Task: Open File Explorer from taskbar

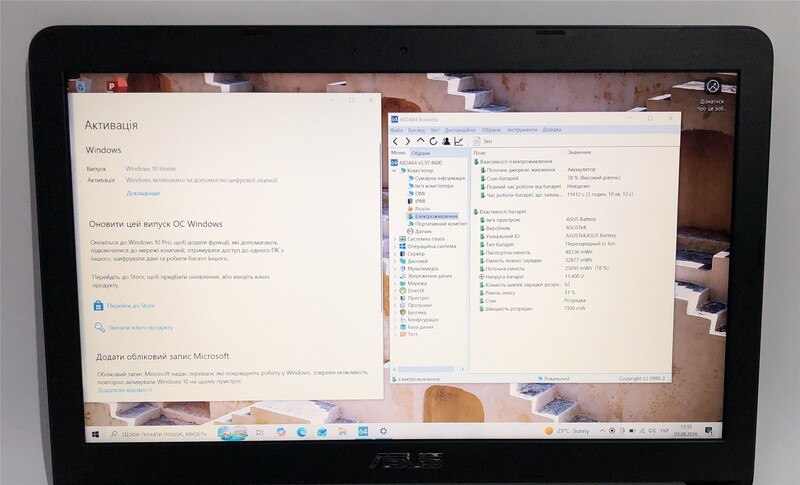Action: (x=342, y=431)
